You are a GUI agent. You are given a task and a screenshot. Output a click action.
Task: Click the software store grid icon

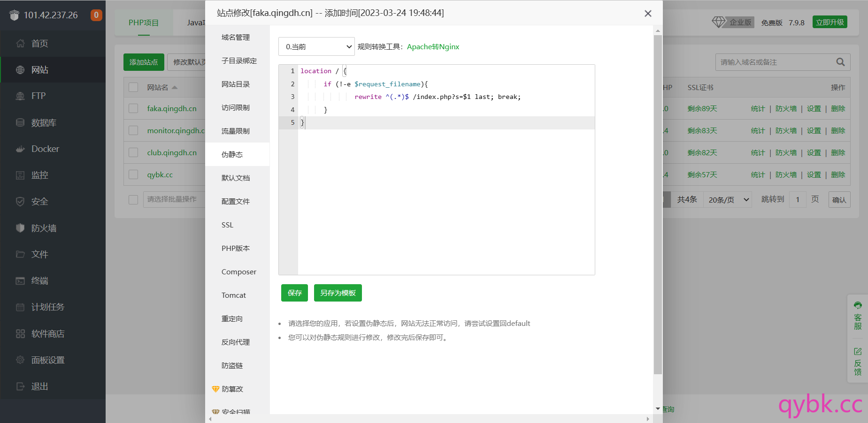tap(20, 334)
